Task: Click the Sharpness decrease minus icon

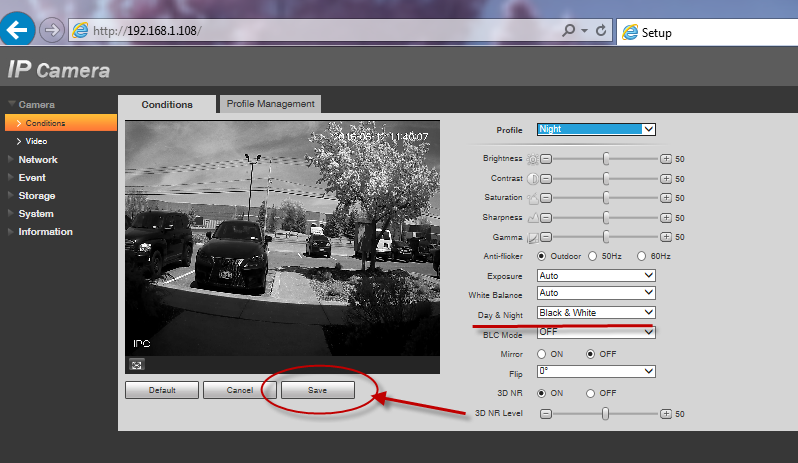Action: pyautogui.click(x=546, y=217)
